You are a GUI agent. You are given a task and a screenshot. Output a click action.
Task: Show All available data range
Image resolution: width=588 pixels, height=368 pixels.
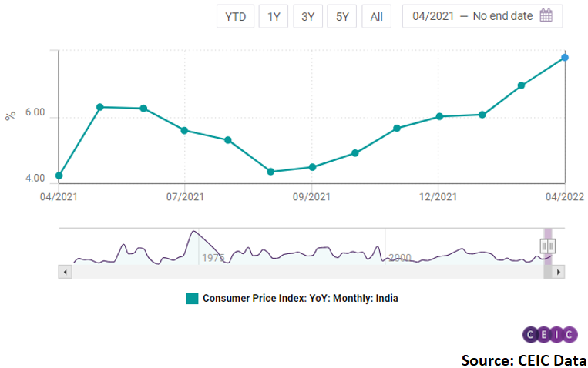(x=376, y=16)
